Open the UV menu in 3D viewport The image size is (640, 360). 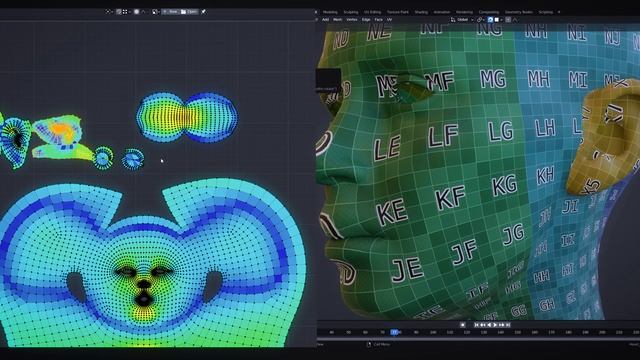pos(389,20)
